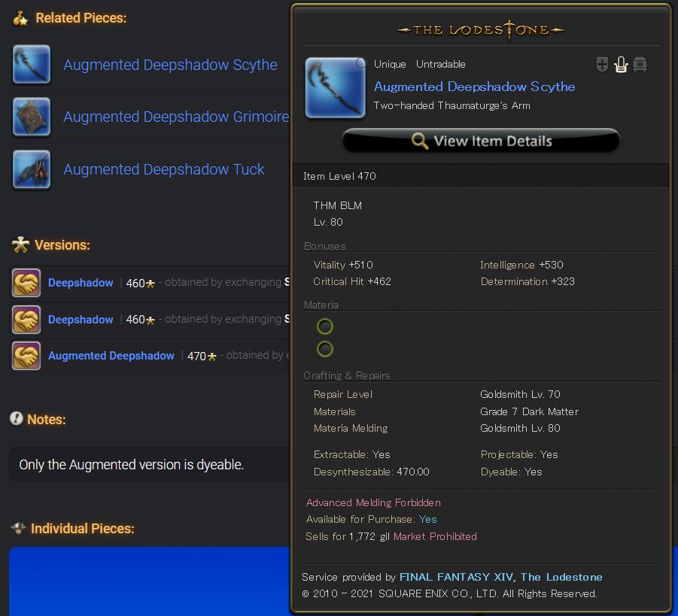This screenshot has width=678, height=616.
Task: Click the Augmented Deepshadow Tuck icon
Action: tap(32, 169)
